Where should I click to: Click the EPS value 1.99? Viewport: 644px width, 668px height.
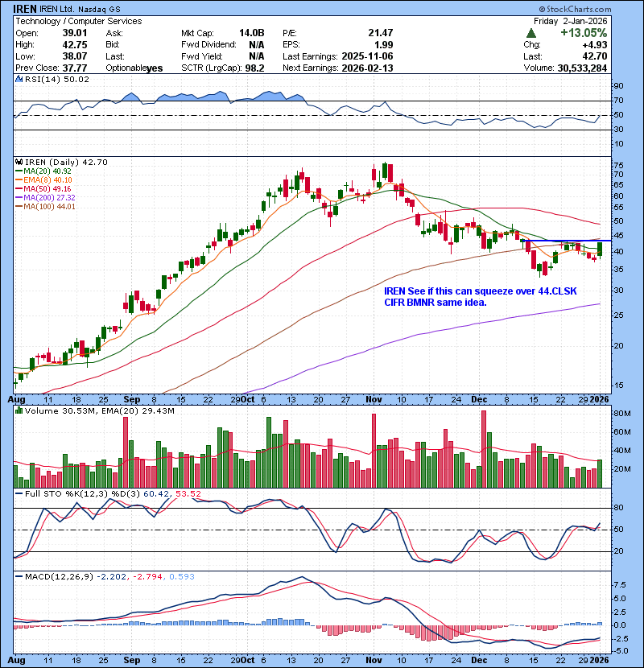[x=384, y=45]
